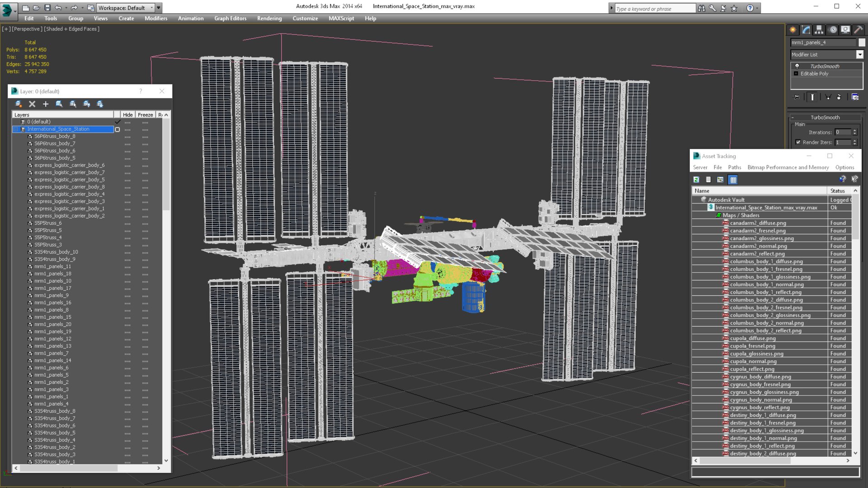Toggle current layer check for 0 (default)
Image resolution: width=868 pixels, height=488 pixels.
(118, 122)
